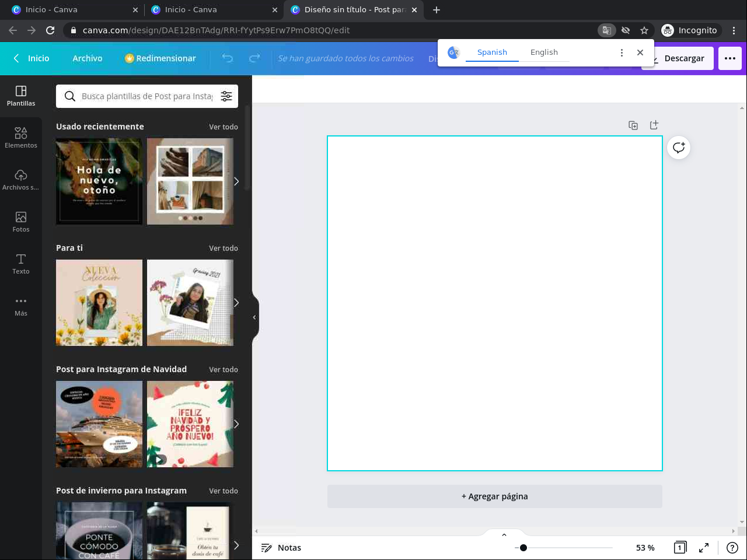
Task: Open the three-dot more options menu in Canva header
Action: (730, 58)
